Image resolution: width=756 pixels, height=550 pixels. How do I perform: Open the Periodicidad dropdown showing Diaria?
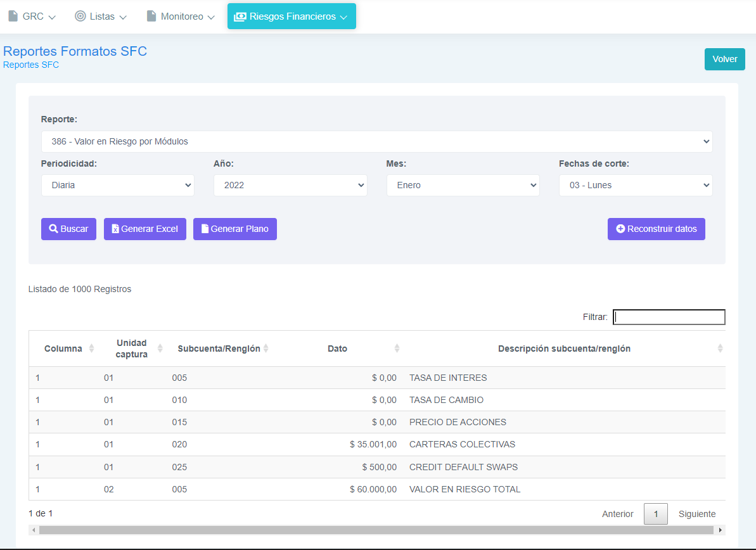pos(118,186)
